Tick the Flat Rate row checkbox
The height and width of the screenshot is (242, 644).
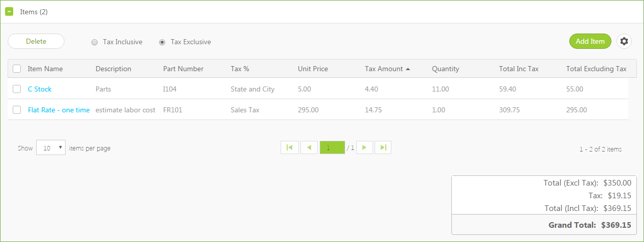click(17, 110)
